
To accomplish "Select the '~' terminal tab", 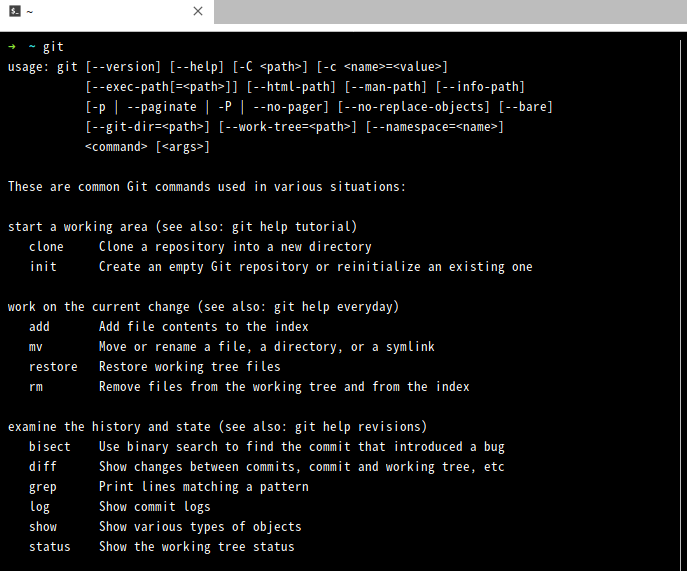I will point(107,11).
